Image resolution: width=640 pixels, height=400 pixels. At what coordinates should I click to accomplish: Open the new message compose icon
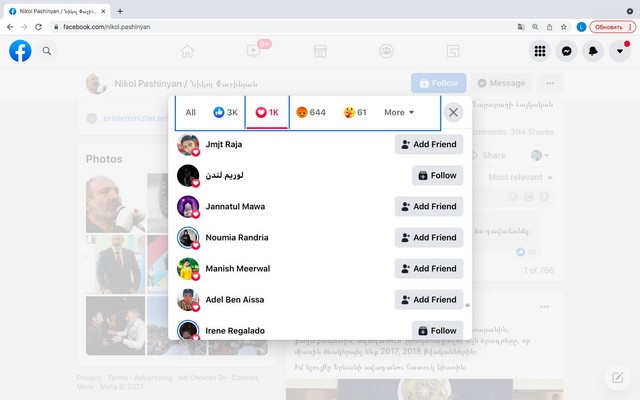[x=618, y=378]
